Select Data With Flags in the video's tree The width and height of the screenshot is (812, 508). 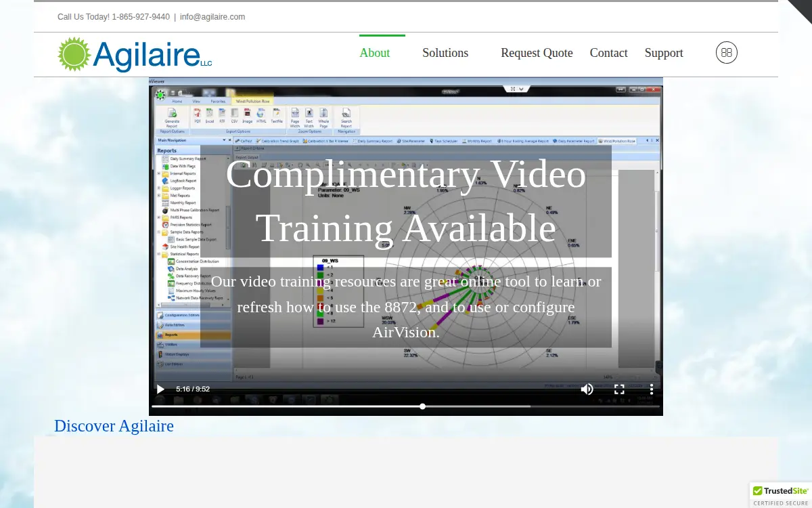177,166
